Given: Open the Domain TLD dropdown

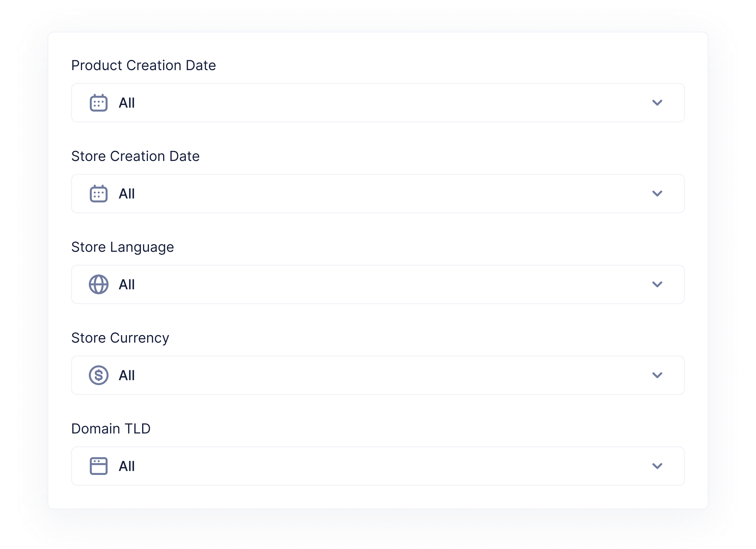Looking at the screenshot, I should pyautogui.click(x=657, y=466).
